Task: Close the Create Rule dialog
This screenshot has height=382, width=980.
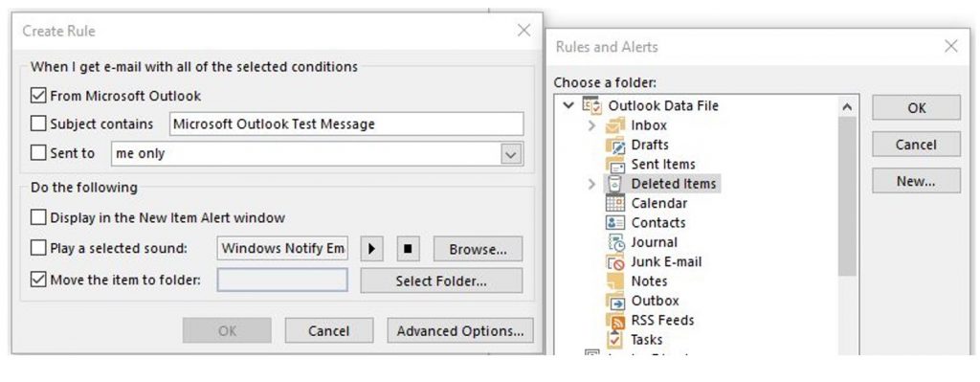Action: pos(523,30)
